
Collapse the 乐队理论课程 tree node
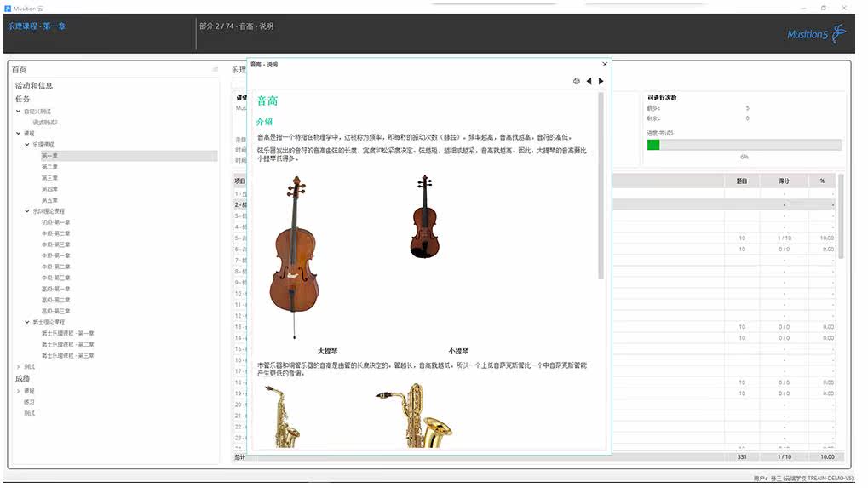coord(27,211)
